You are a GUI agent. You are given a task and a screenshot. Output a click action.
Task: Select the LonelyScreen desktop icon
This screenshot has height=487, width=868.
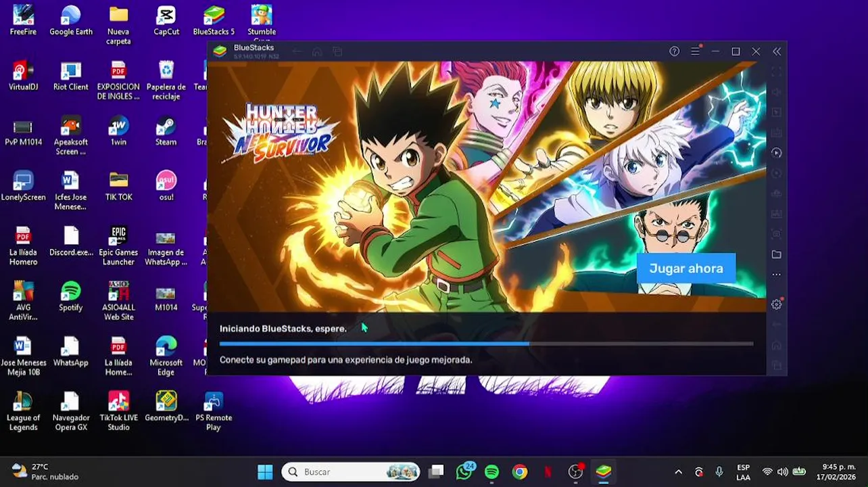point(23,186)
